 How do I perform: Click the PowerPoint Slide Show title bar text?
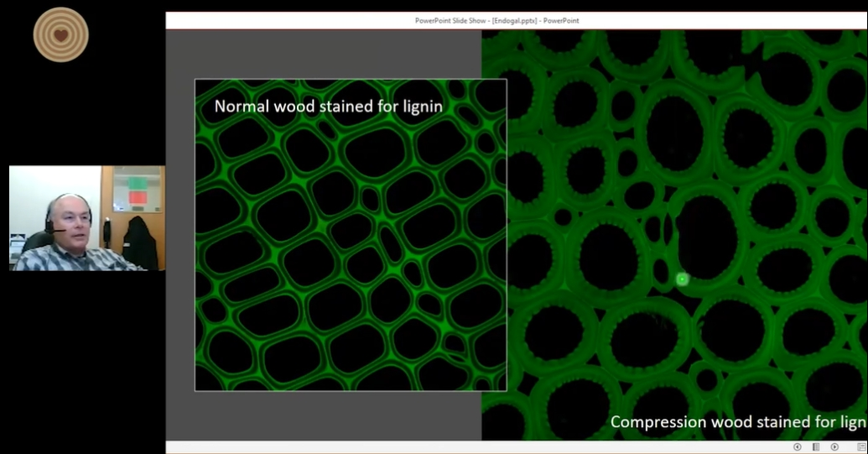tap(496, 20)
